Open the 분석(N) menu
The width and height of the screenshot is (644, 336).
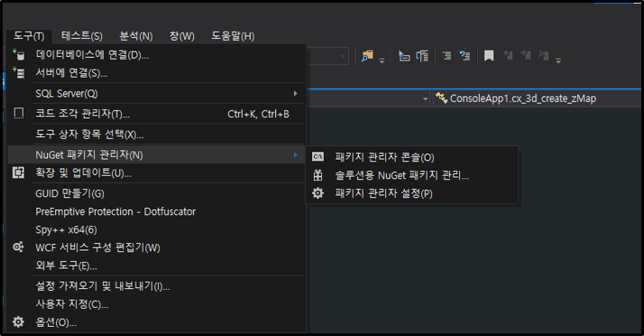(136, 36)
